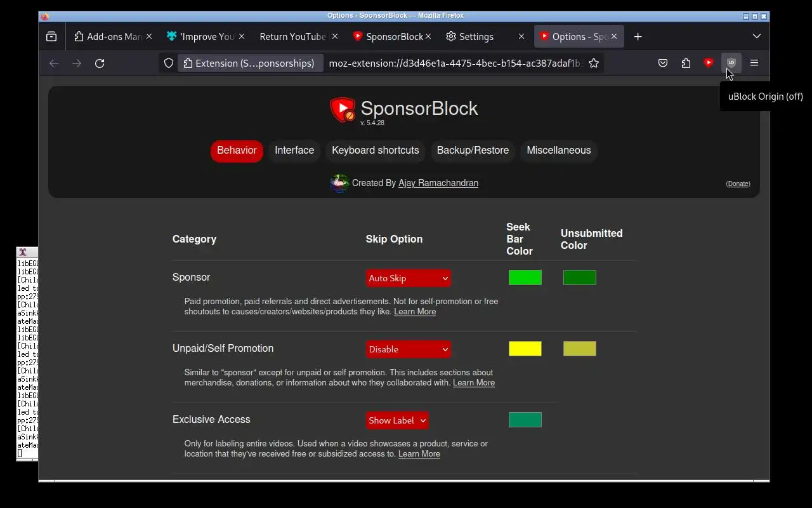The height and width of the screenshot is (508, 812).
Task: Close the Return YouTube tab
Action: [335, 37]
